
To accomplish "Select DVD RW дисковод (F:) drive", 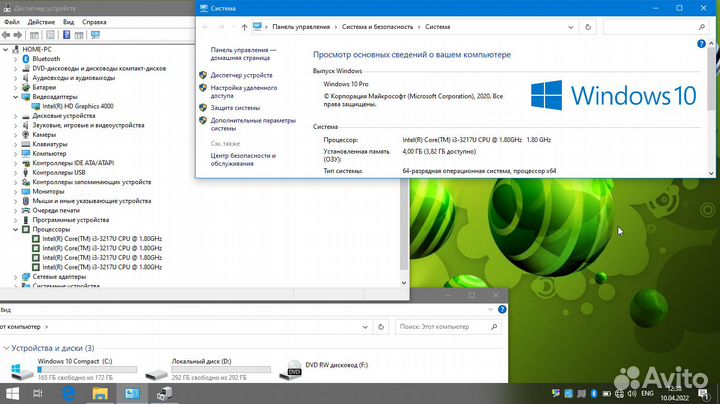I will pyautogui.click(x=324, y=369).
